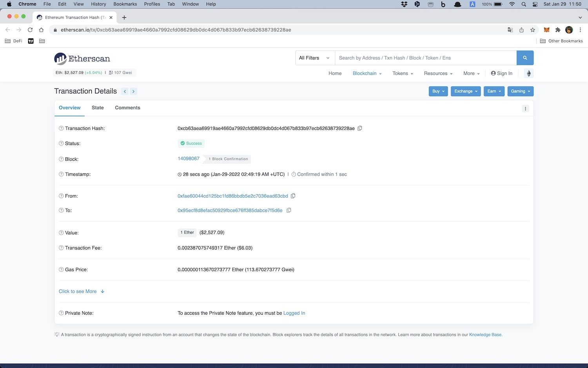Open the Gaming dropdown button
This screenshot has width=588, height=368.
521,91
